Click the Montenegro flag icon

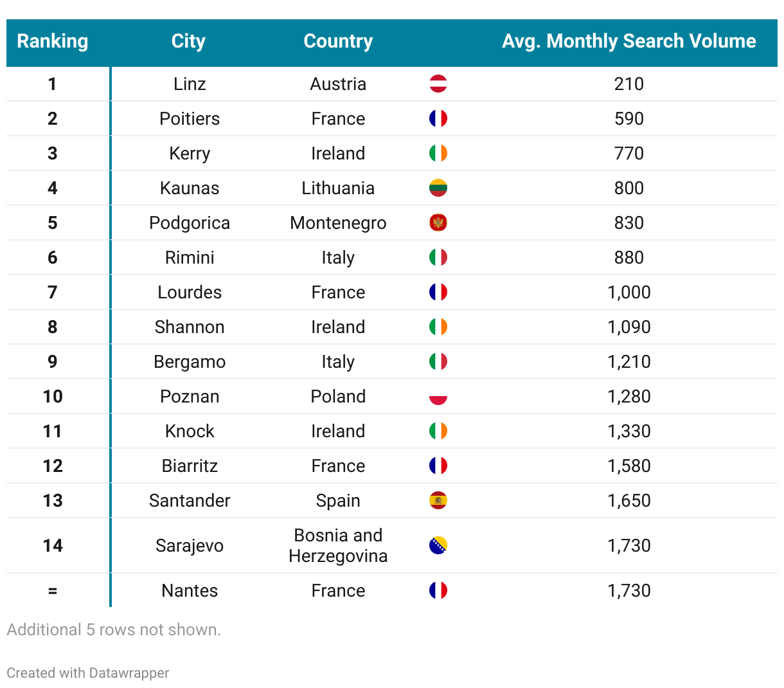pos(438,223)
